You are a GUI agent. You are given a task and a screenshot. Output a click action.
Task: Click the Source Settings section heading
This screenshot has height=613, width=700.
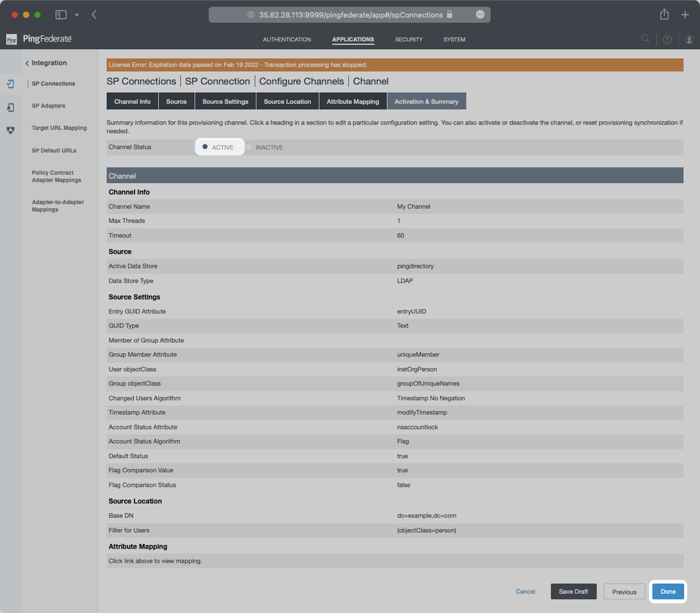coord(134,297)
